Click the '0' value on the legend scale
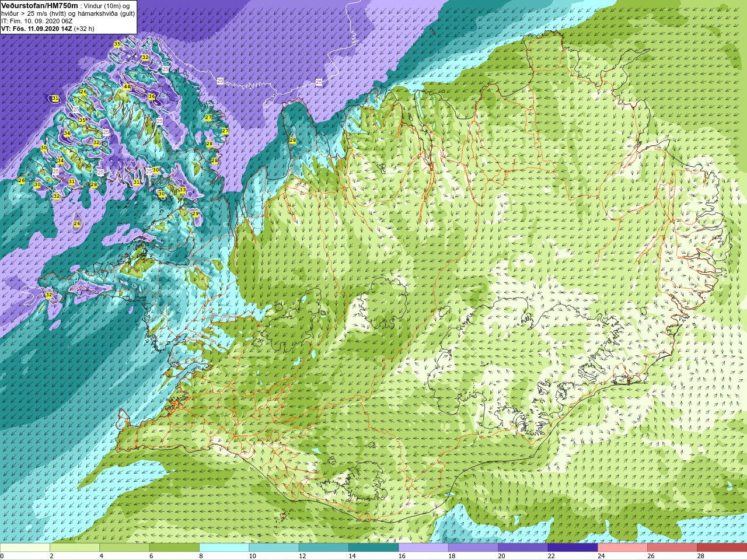The image size is (747, 560). click(2, 556)
